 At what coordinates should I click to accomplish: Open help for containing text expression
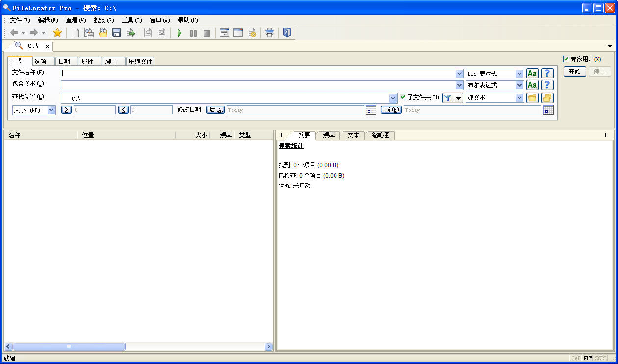[547, 85]
